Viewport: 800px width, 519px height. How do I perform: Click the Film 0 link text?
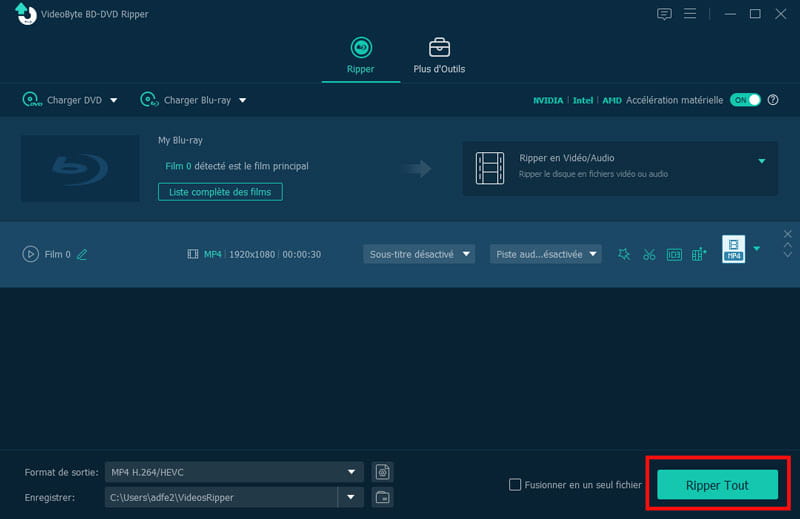pos(178,166)
